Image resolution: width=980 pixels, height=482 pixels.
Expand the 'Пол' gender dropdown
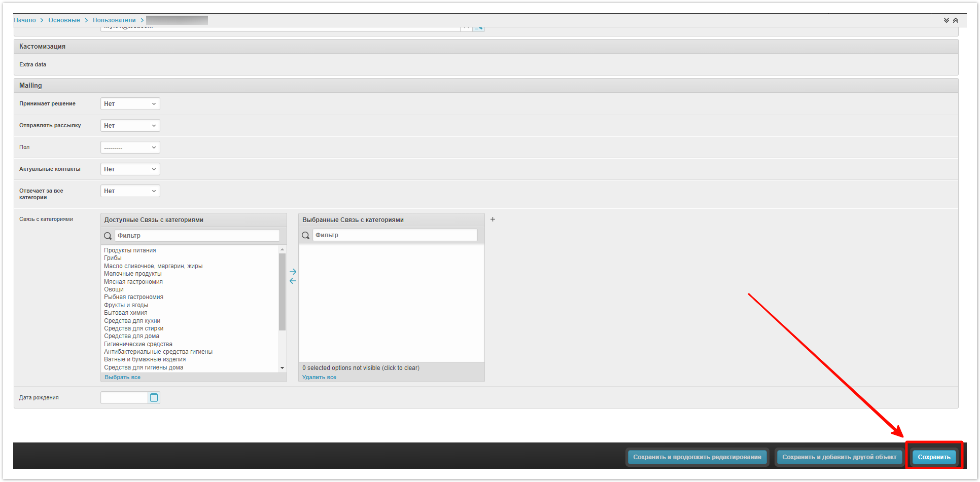tap(130, 147)
